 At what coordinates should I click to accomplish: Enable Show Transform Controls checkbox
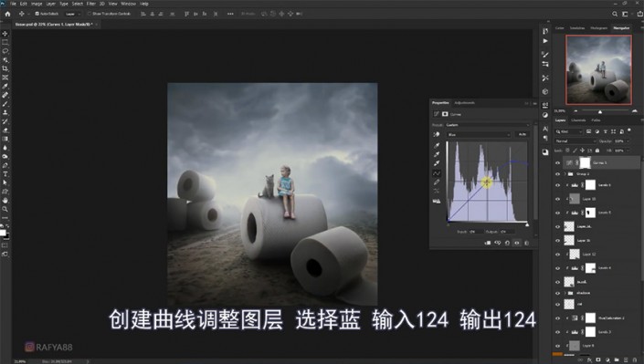[90, 14]
